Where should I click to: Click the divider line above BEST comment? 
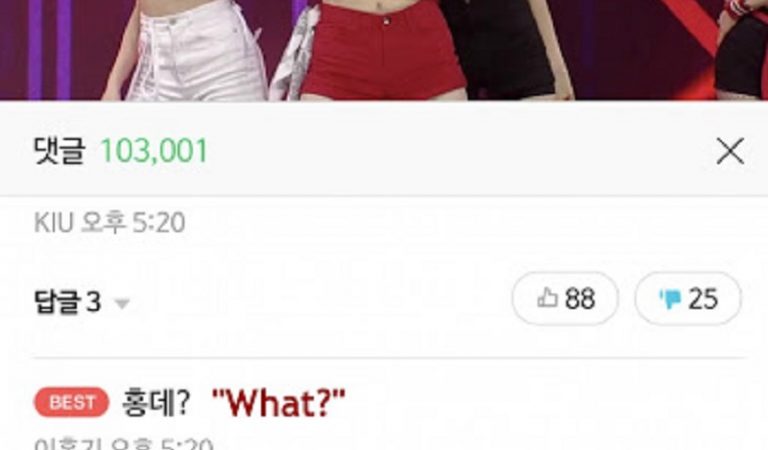pos(389,358)
